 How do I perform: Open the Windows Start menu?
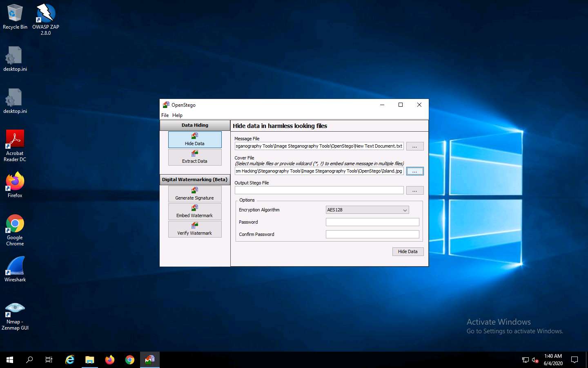(10, 360)
